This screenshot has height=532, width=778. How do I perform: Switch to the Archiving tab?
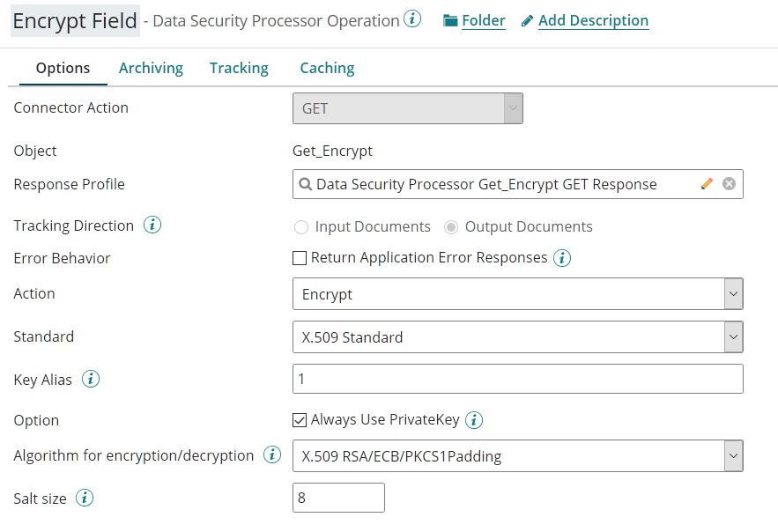151,68
